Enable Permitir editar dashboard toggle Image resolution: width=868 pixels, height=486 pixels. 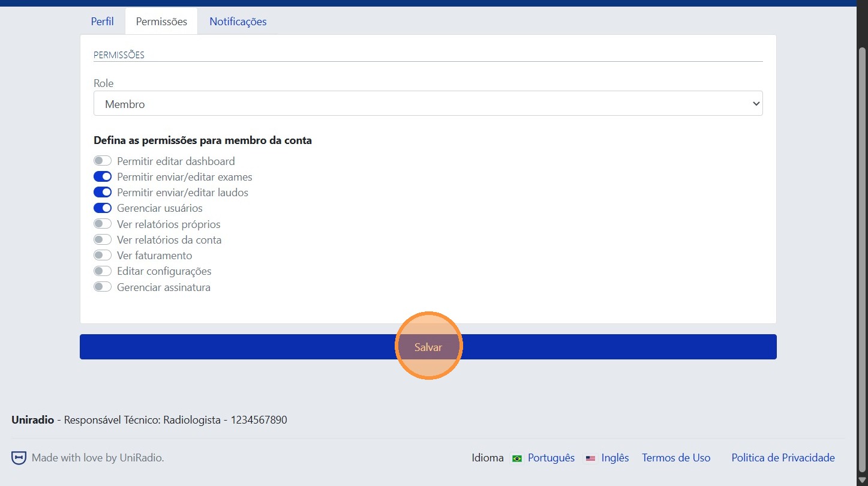[x=103, y=161]
